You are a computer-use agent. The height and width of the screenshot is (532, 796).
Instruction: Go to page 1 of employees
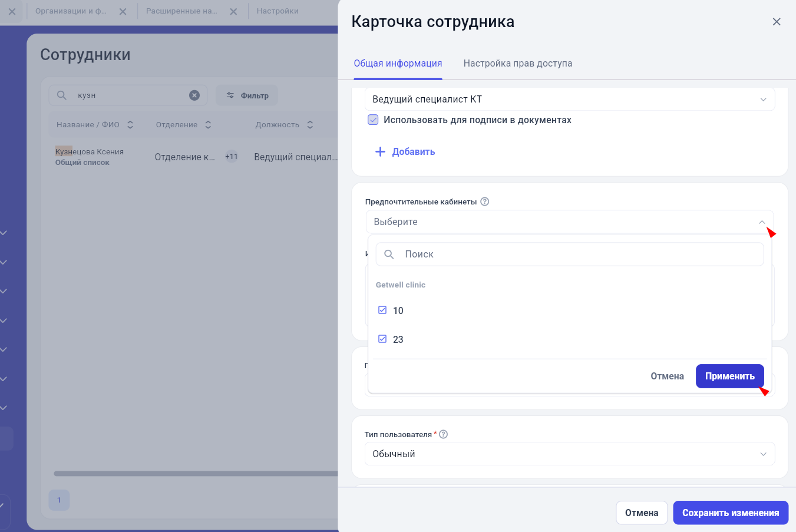(x=59, y=500)
